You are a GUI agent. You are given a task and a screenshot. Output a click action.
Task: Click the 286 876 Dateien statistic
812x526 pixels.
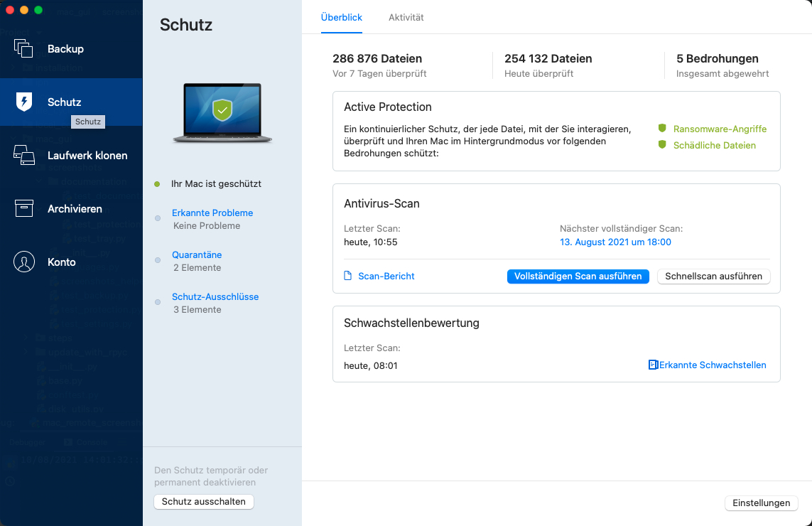pos(377,58)
